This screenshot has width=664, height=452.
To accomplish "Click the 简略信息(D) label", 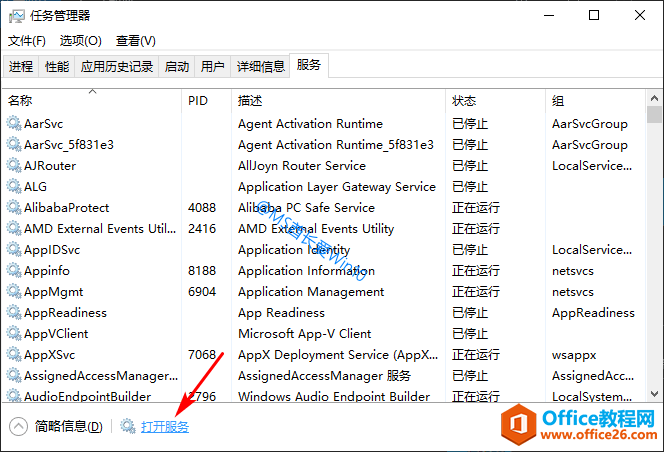I will [69, 426].
